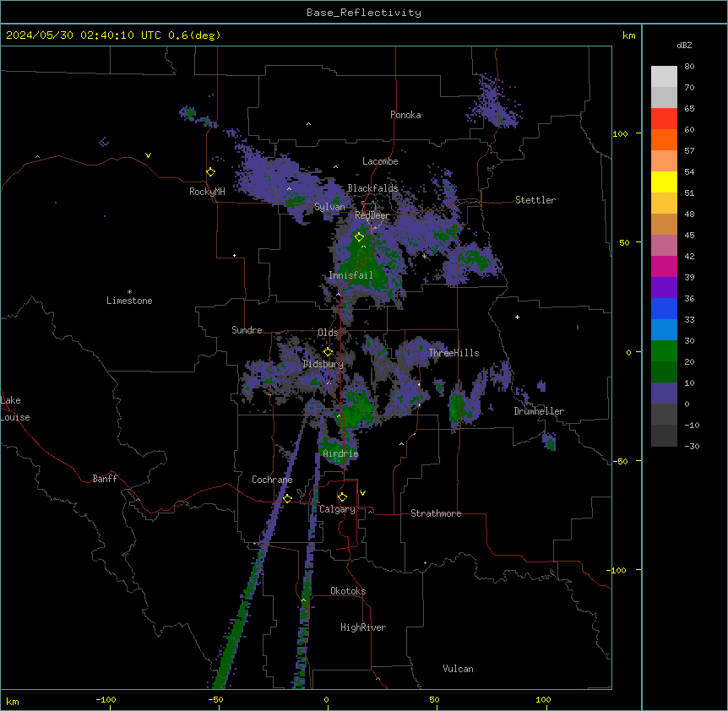Click the -50 tick on the bottom axis
This screenshot has height=711, width=728.
(215, 699)
